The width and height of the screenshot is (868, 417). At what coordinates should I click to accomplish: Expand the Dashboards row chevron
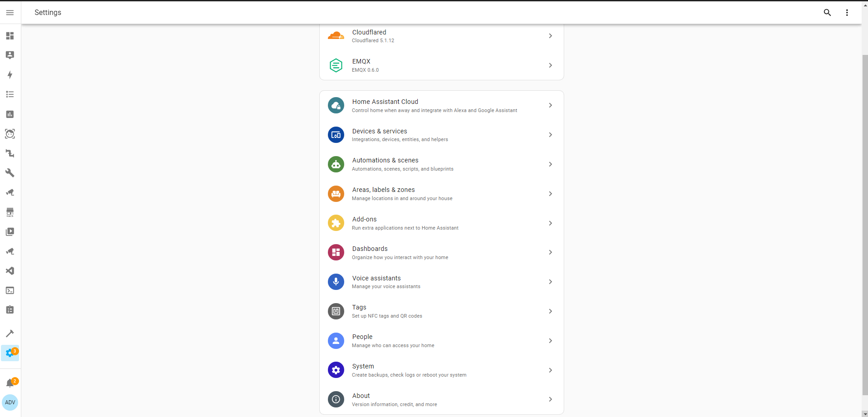tap(550, 252)
